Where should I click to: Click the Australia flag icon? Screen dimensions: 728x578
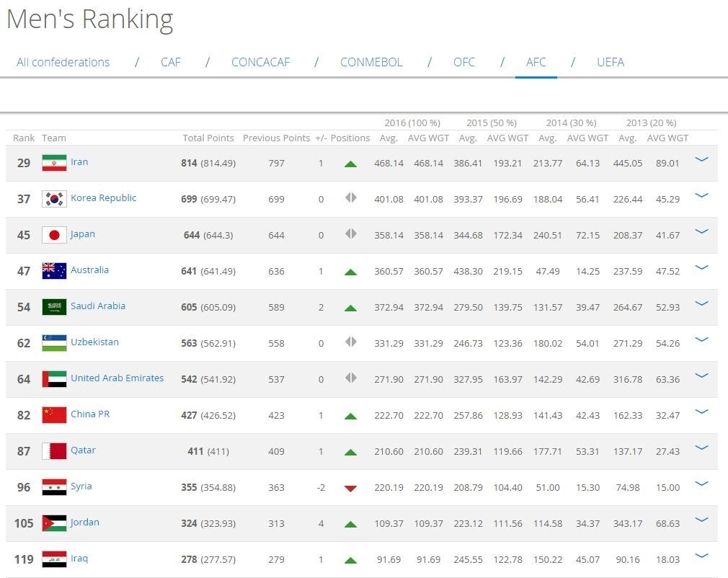click(54, 271)
